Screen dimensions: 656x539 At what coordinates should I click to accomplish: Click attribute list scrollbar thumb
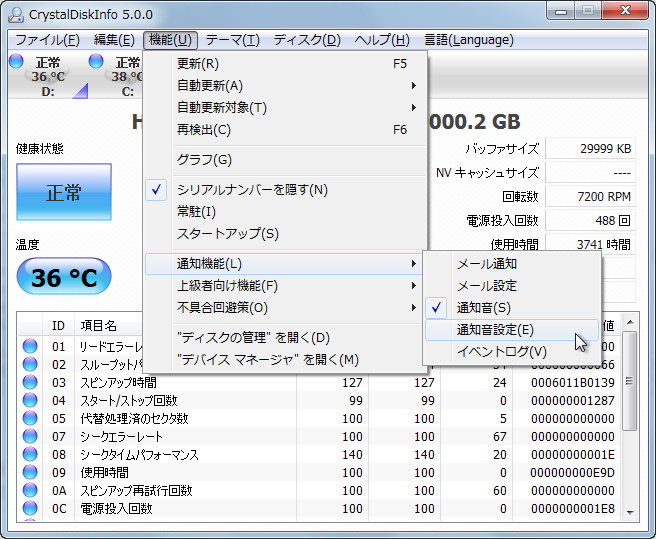point(630,381)
